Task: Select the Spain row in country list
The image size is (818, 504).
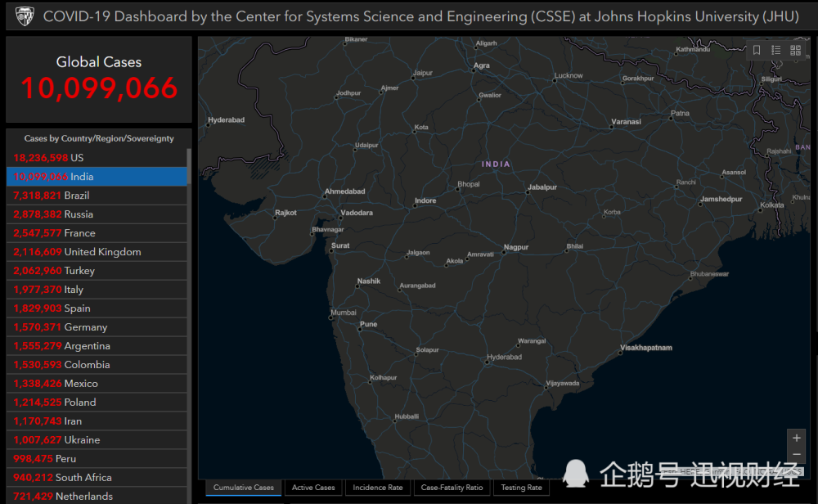Action: pyautogui.click(x=97, y=308)
